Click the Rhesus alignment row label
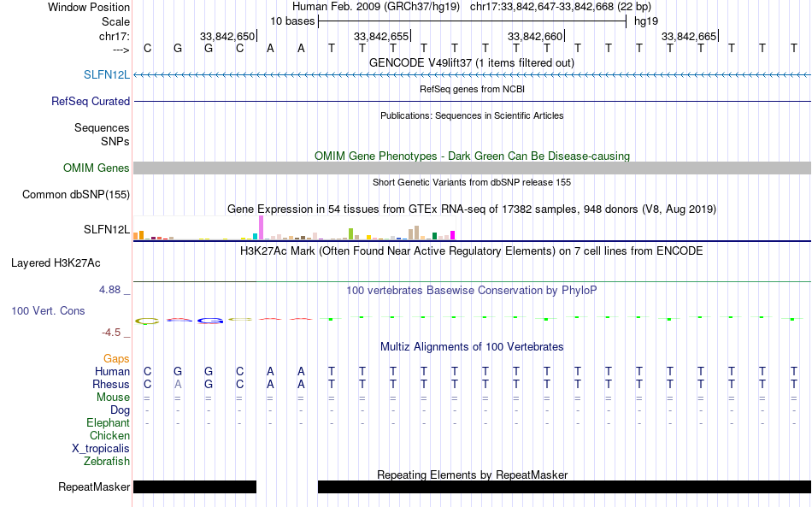 coord(111,384)
